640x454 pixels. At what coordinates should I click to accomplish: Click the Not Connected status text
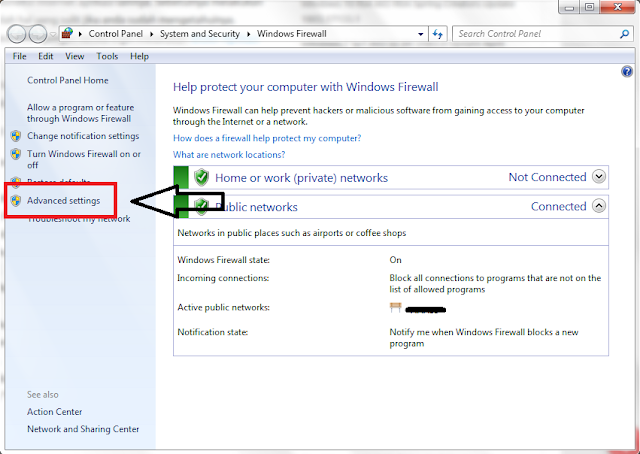(547, 177)
